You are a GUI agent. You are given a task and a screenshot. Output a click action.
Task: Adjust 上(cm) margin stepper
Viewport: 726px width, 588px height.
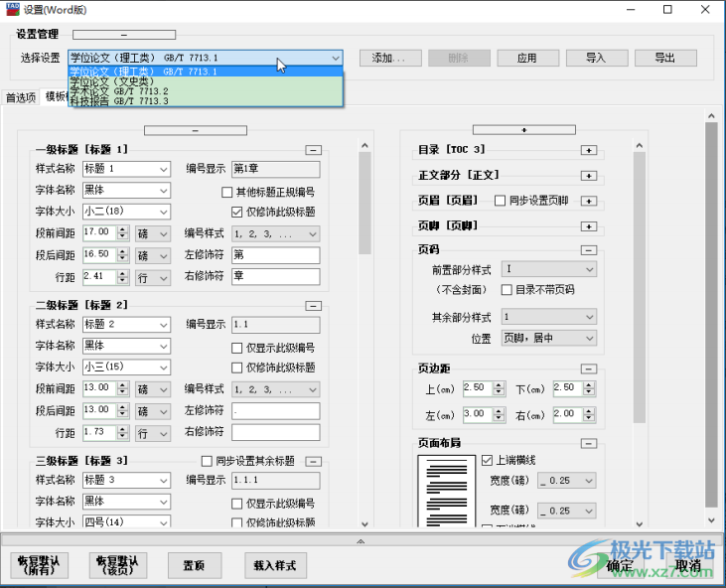click(499, 388)
